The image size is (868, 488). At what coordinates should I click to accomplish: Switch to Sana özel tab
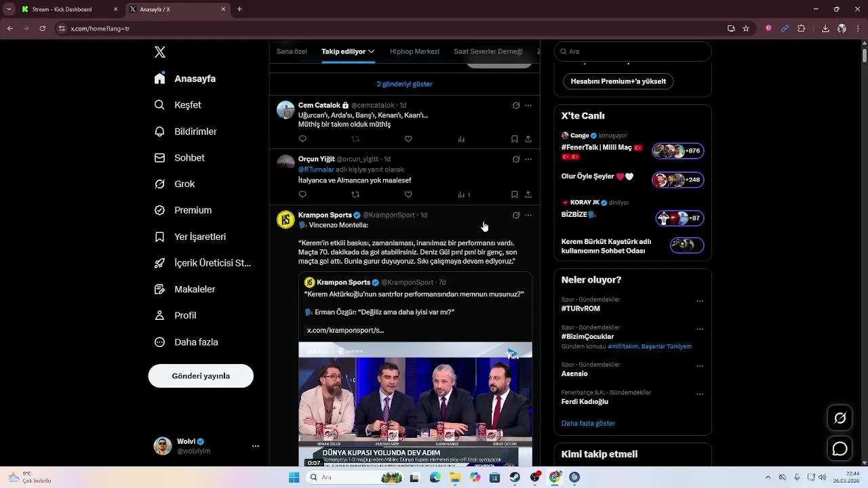point(292,52)
